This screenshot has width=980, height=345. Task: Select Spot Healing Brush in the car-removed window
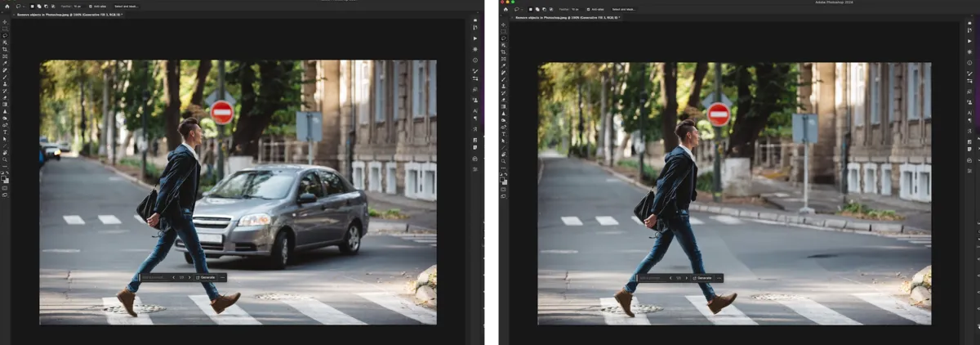coord(503,72)
